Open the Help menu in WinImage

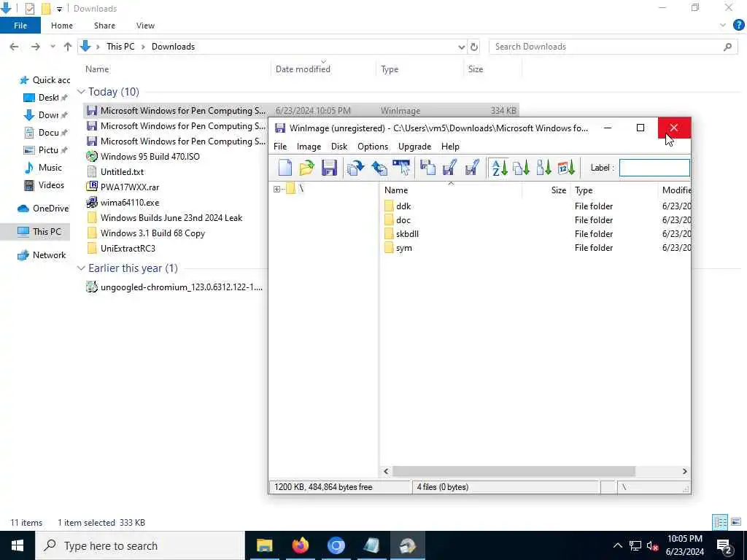pyautogui.click(x=450, y=147)
